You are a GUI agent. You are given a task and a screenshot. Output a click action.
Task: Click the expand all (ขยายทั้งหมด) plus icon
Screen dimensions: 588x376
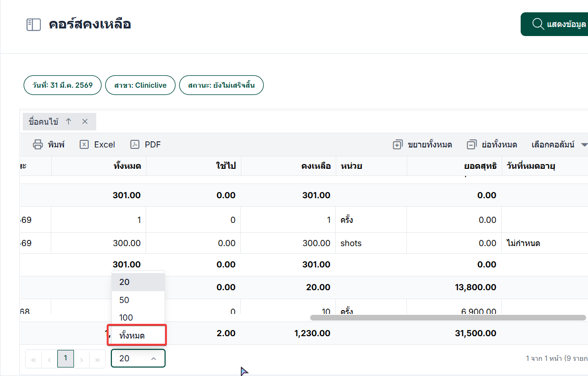click(397, 145)
